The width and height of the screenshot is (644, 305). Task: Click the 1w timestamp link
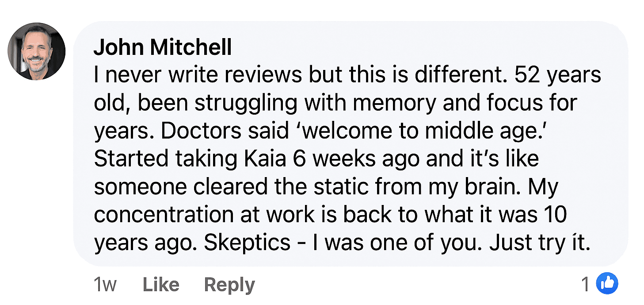click(x=104, y=285)
